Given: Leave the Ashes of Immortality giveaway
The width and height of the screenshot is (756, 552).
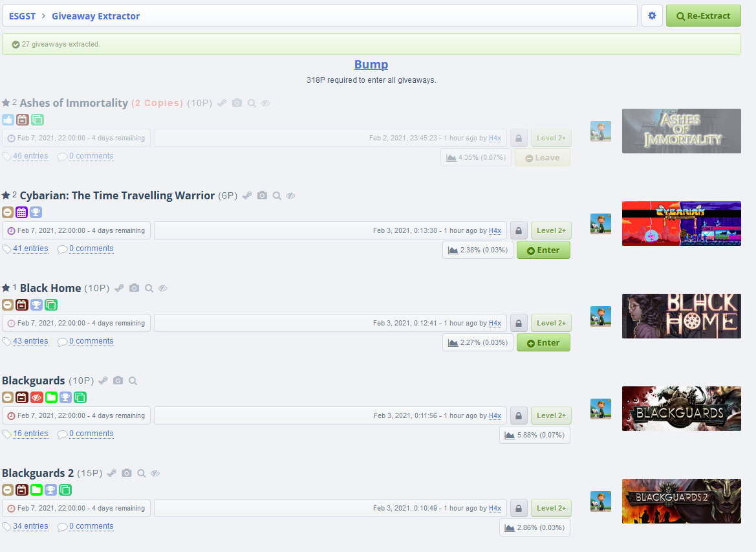Looking at the screenshot, I should pos(543,158).
